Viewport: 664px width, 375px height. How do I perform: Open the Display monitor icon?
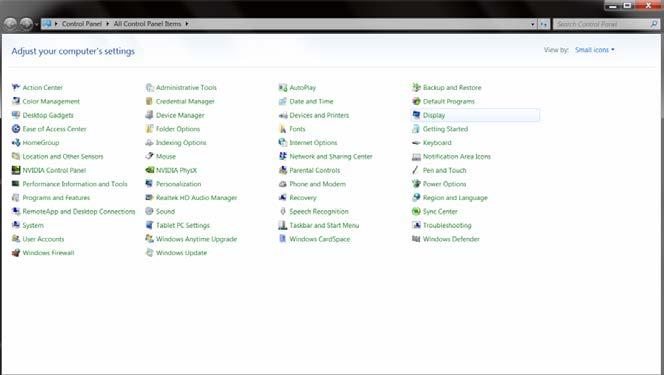[x=416, y=115]
